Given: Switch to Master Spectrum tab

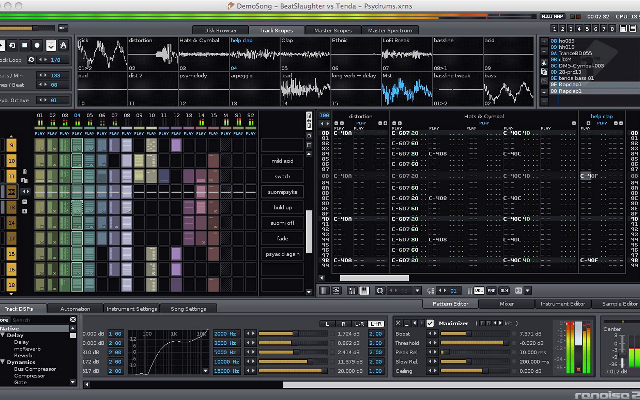Looking at the screenshot, I should (390, 30).
